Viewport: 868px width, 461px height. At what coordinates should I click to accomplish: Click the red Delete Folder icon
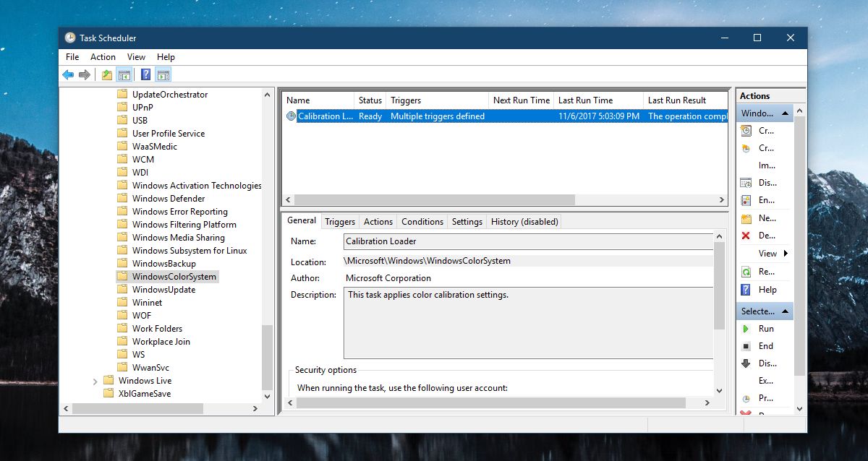(746, 236)
